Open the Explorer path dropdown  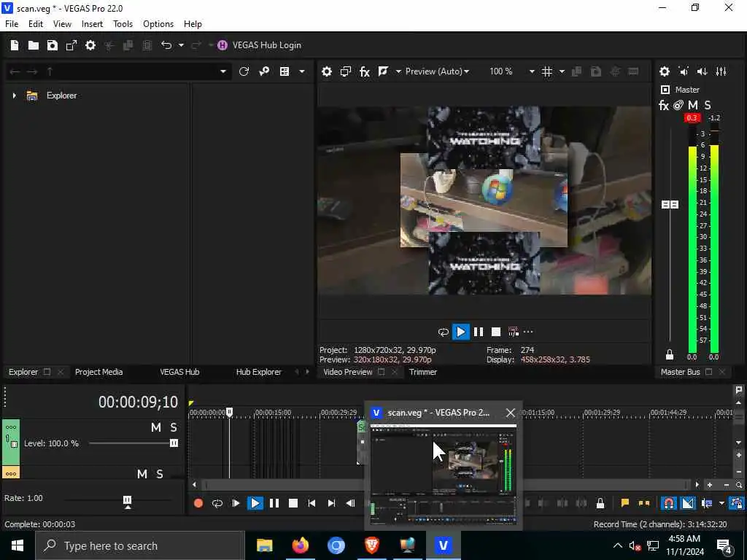(223, 71)
